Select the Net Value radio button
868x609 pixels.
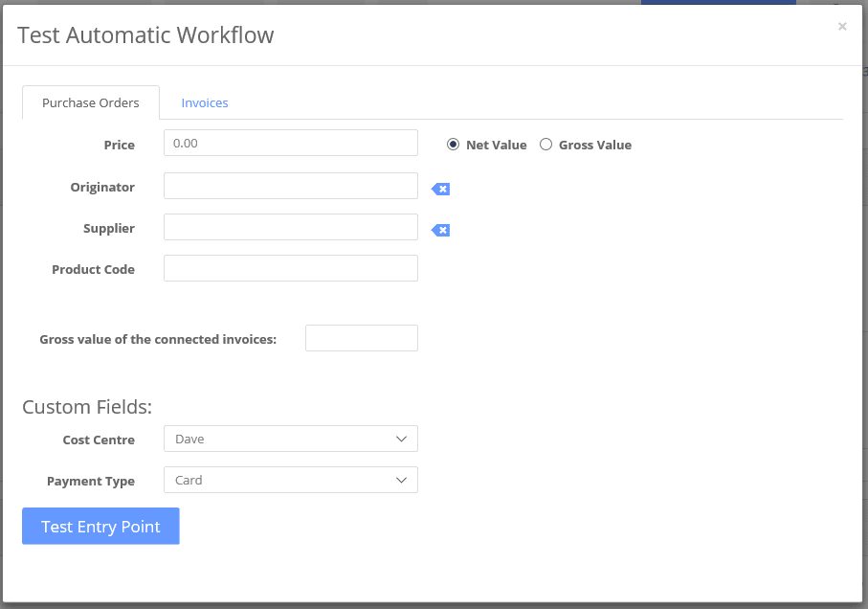pyautogui.click(x=453, y=145)
